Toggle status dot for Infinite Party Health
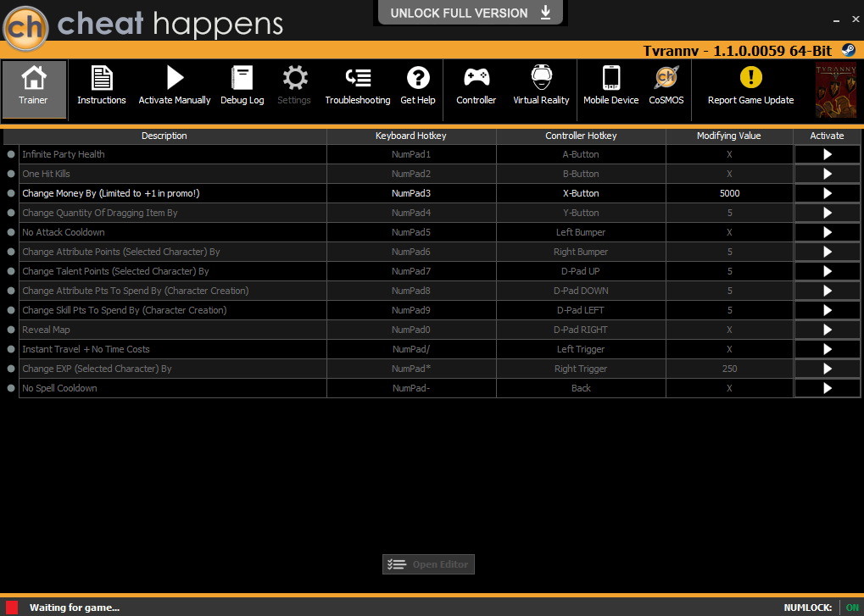 (x=10, y=155)
